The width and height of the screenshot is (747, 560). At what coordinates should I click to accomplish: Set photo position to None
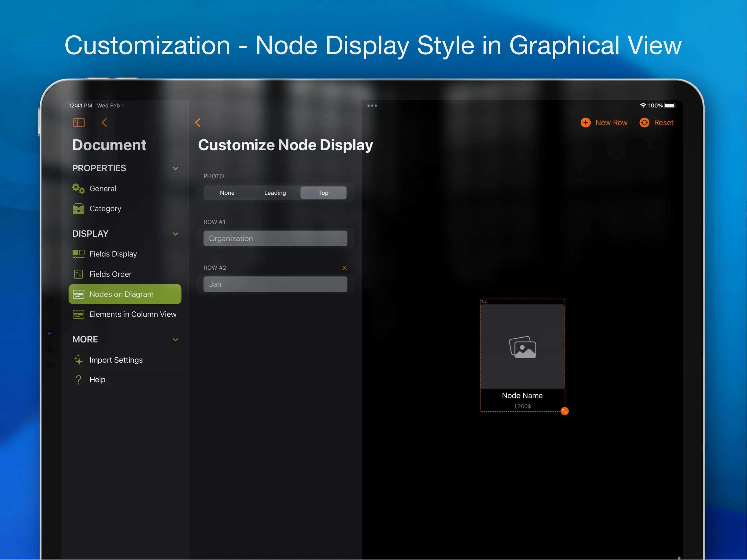[227, 192]
